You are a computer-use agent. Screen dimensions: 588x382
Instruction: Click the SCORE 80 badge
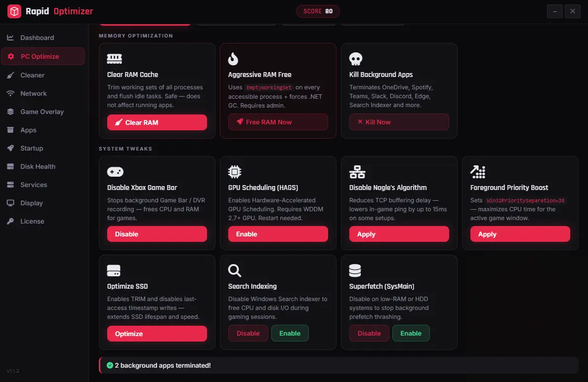[x=318, y=11]
